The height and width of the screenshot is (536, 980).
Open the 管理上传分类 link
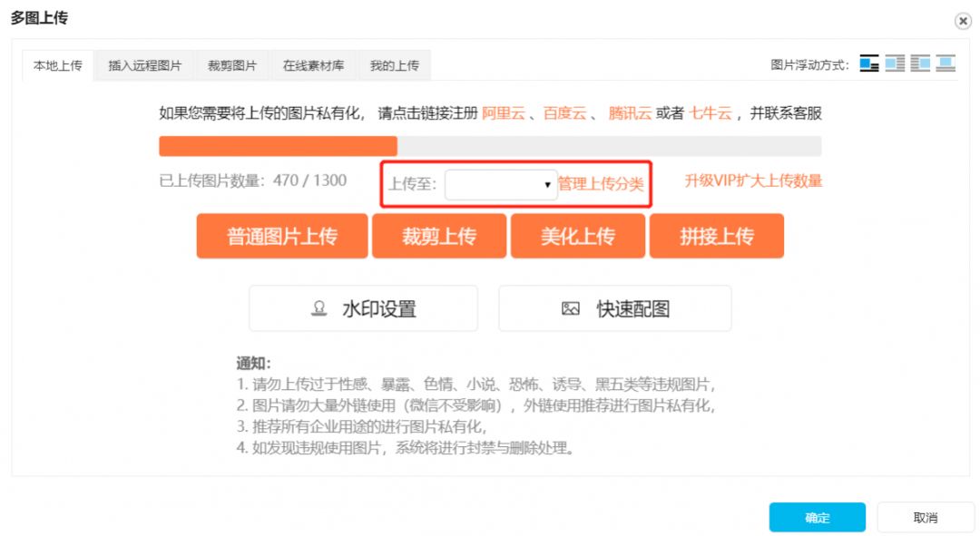click(600, 183)
